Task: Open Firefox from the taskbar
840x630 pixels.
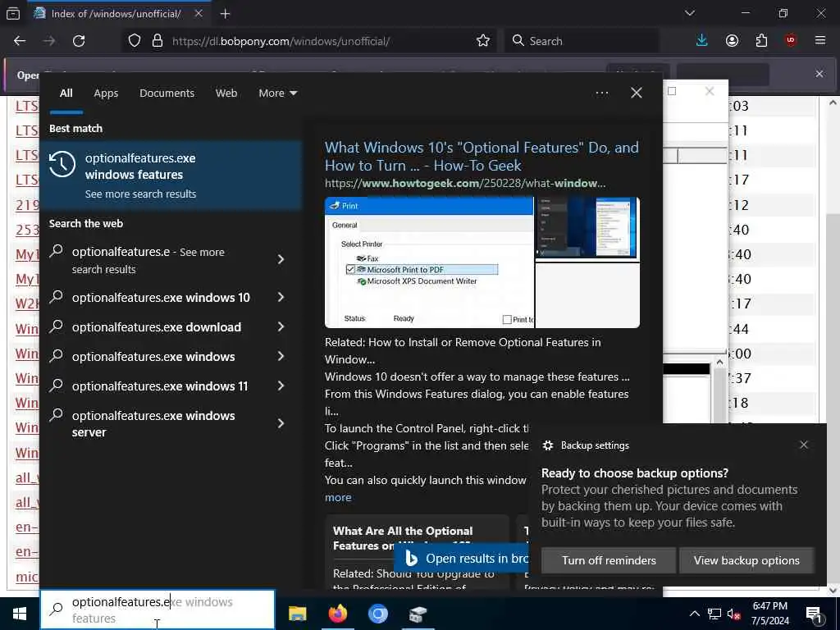Action: point(337,614)
